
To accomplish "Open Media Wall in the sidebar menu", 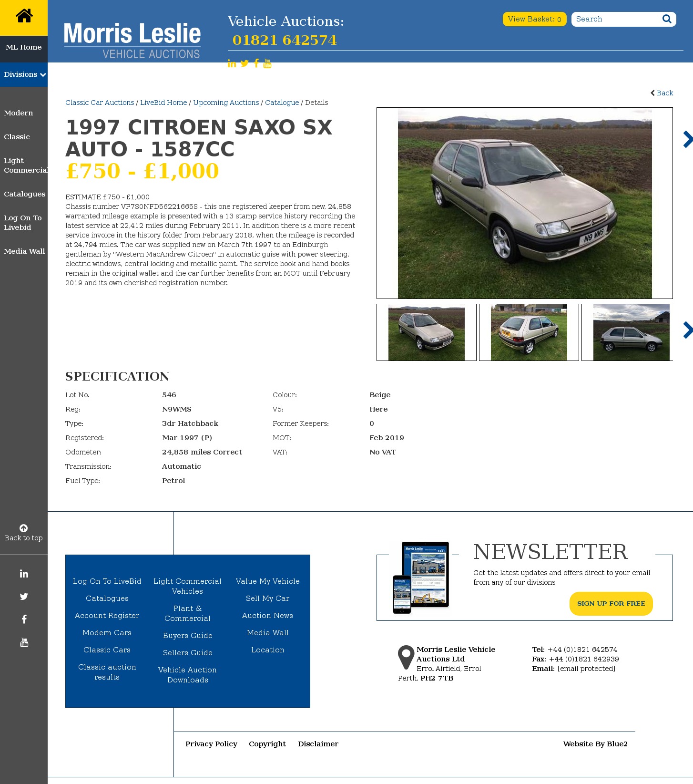I will point(24,251).
